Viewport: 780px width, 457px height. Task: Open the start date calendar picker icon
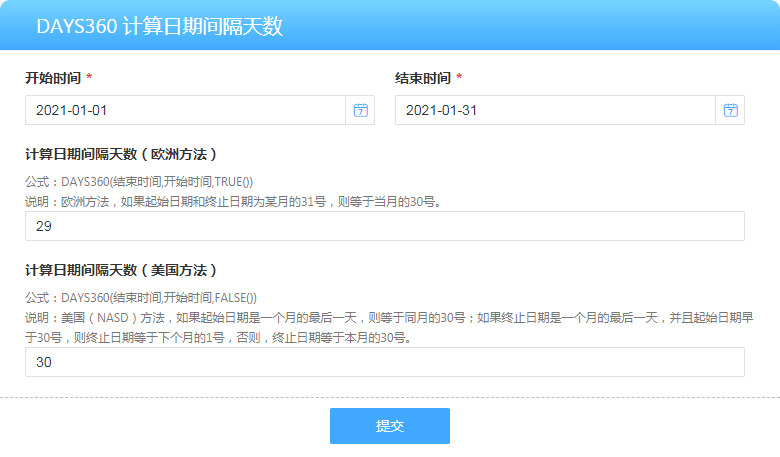coord(360,110)
